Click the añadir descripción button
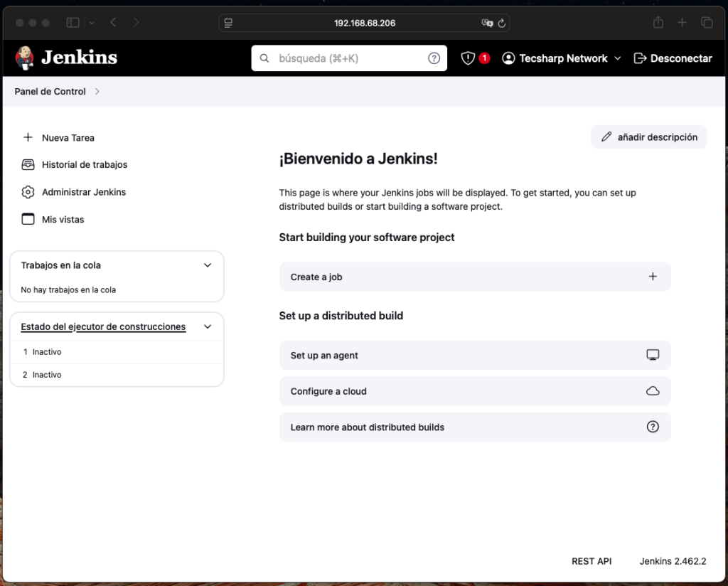Viewport: 728px width, 586px height. pyautogui.click(x=648, y=137)
